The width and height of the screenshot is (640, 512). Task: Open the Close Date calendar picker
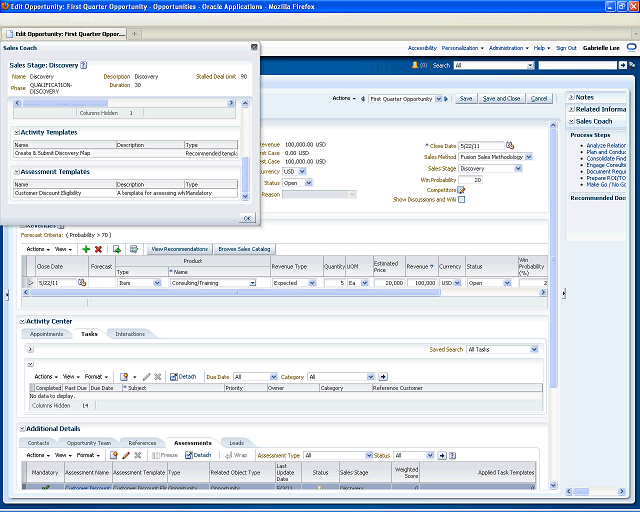coord(510,145)
